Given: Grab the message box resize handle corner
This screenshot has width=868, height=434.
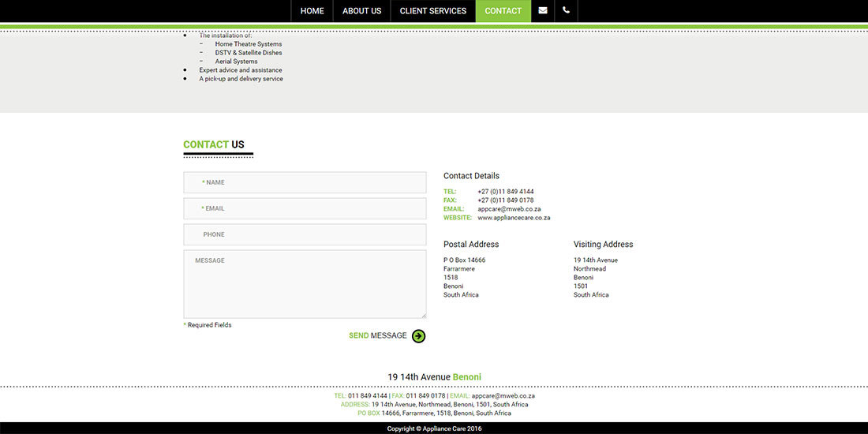Looking at the screenshot, I should [x=424, y=316].
